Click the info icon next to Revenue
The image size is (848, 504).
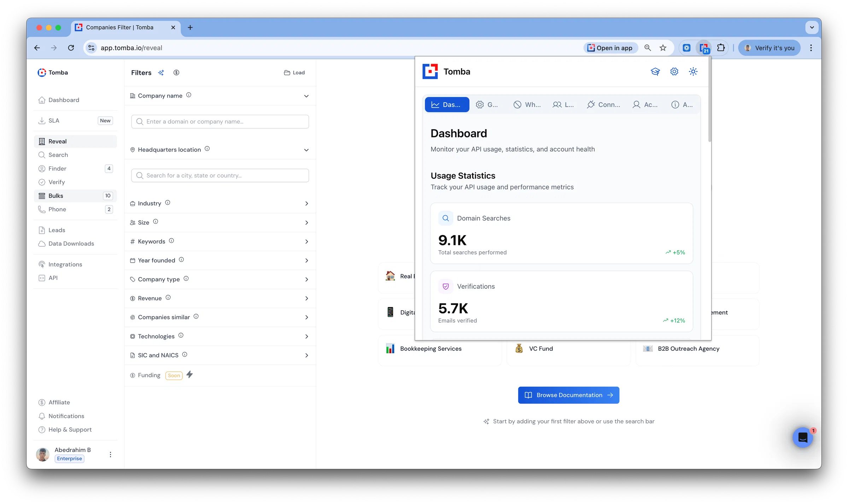168,298
